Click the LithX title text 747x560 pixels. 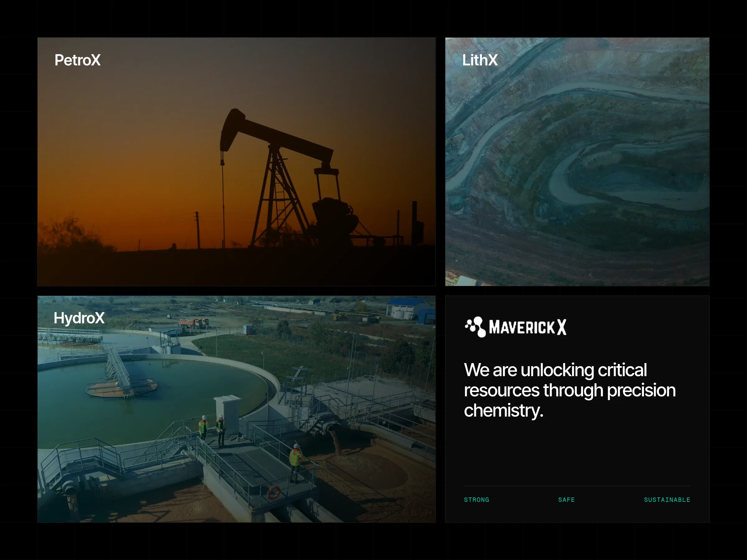click(x=480, y=60)
